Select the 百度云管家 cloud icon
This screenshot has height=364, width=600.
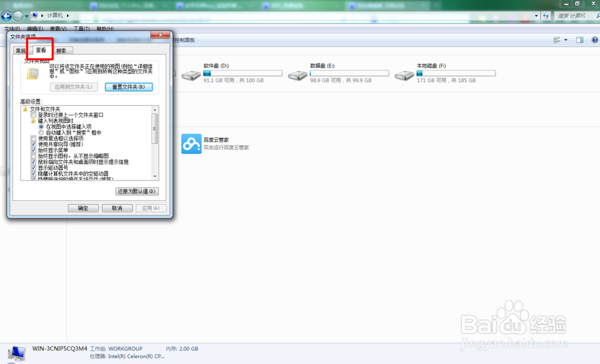coord(191,144)
